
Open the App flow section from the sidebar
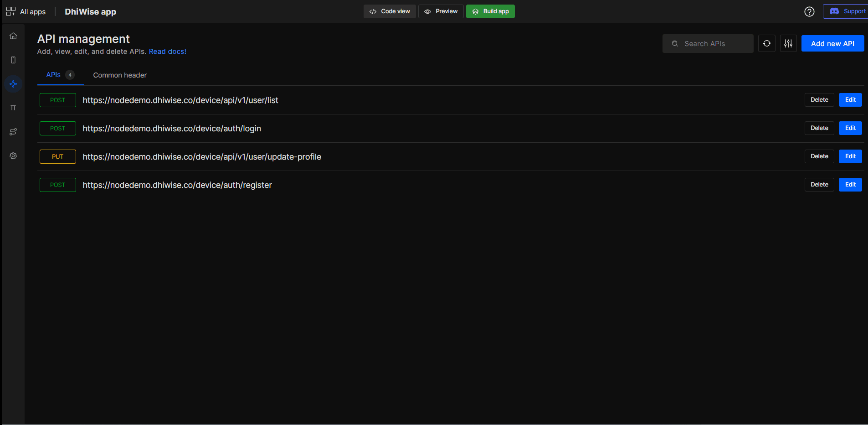point(13,132)
